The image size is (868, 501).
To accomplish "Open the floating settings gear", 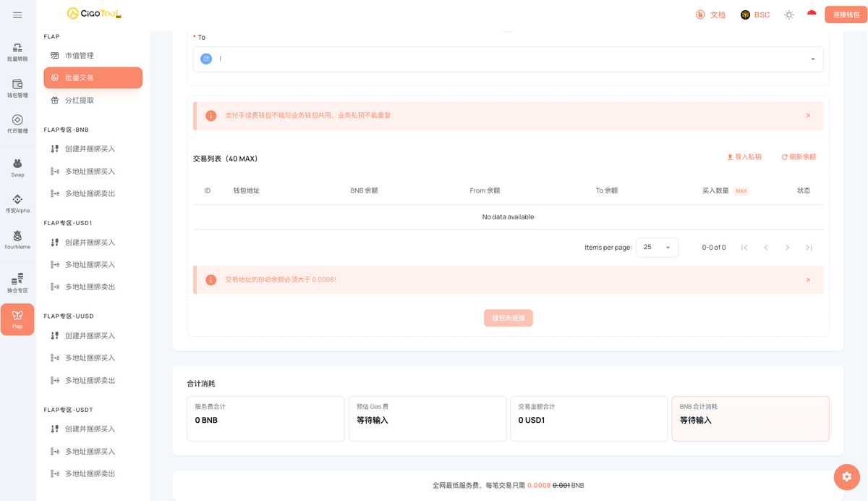I will (x=846, y=476).
